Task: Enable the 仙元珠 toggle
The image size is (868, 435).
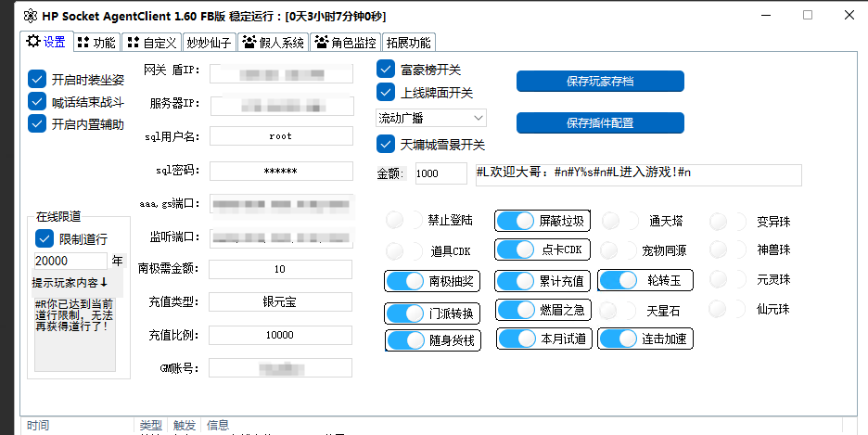Action: tap(727, 309)
